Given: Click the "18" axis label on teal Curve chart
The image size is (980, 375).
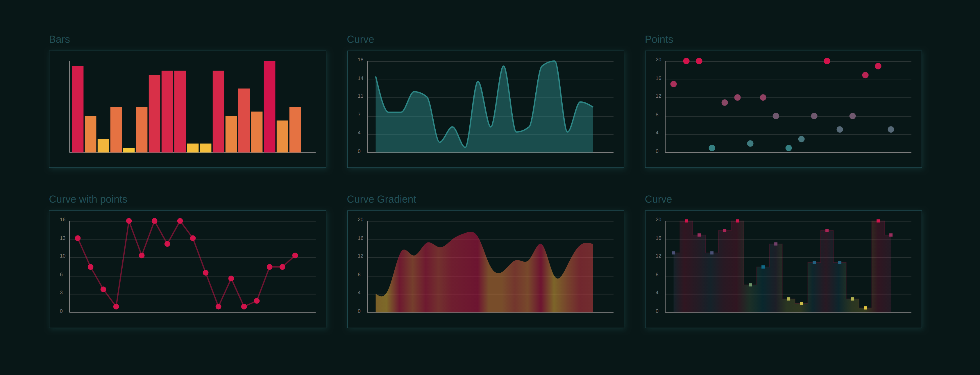Looking at the screenshot, I should [x=360, y=60].
